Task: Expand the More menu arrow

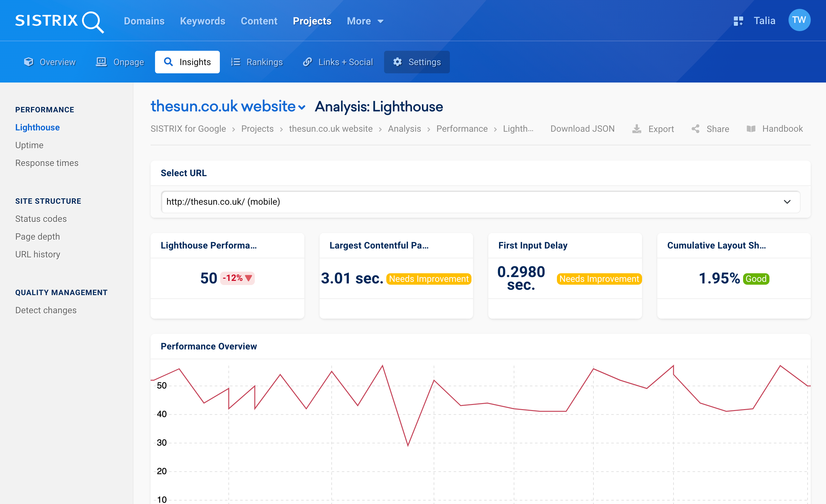Action: tap(380, 22)
